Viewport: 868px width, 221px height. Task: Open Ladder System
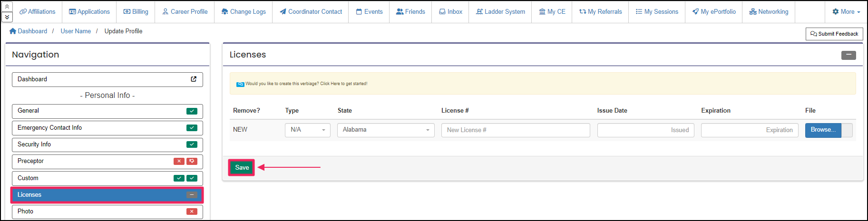tap(500, 11)
